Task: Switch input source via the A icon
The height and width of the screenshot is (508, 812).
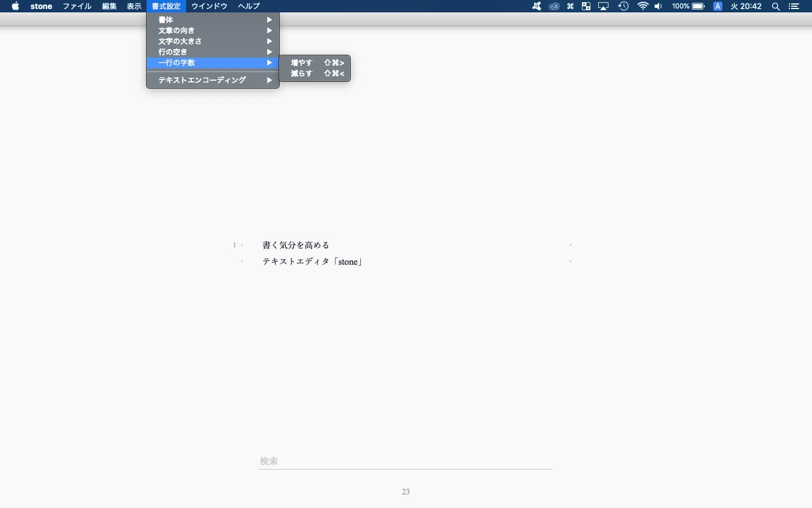Action: (x=717, y=6)
